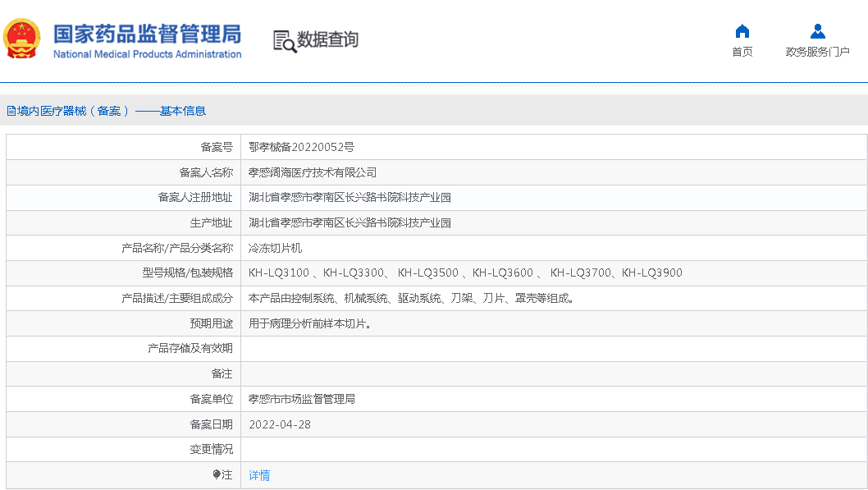Click the company name 孝感阔海医疗技术有限公司
868x490 pixels.
tap(313, 172)
